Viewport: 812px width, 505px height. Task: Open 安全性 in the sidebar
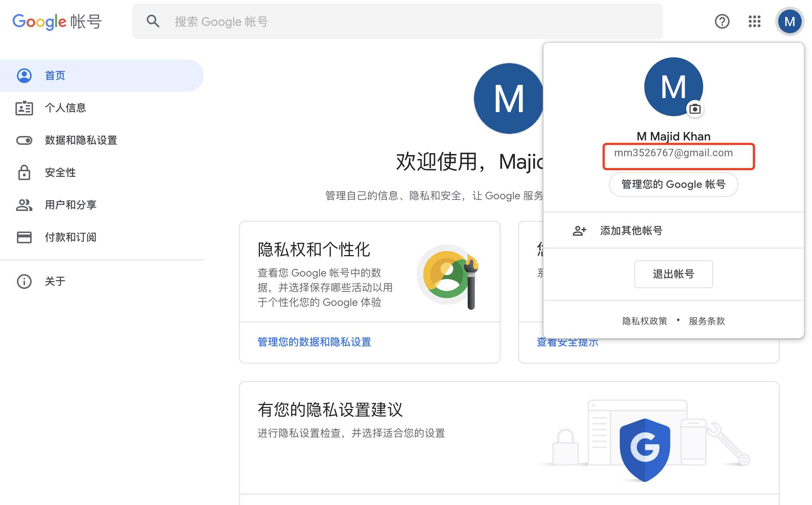click(x=101, y=173)
